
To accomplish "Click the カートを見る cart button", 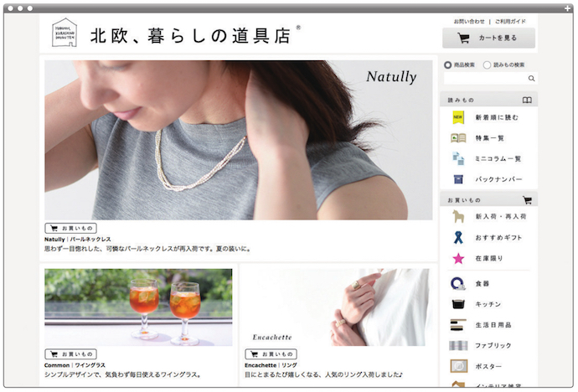I will pos(489,38).
